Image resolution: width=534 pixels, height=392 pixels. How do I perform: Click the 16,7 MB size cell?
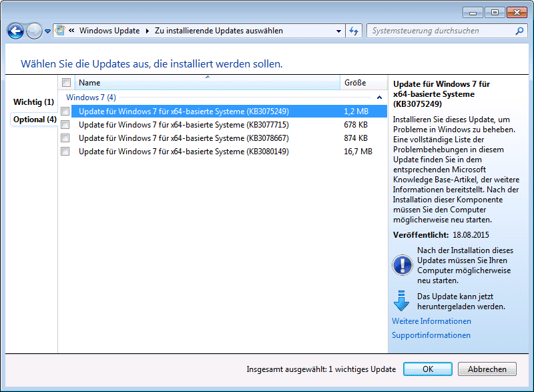tap(358, 151)
